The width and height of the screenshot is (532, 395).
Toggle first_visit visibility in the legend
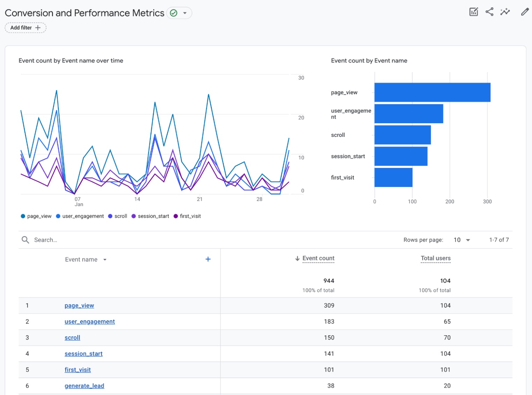[176, 216]
